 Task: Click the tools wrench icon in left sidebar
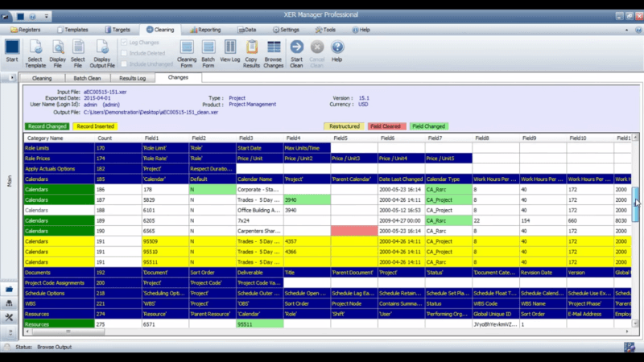coord(9,317)
